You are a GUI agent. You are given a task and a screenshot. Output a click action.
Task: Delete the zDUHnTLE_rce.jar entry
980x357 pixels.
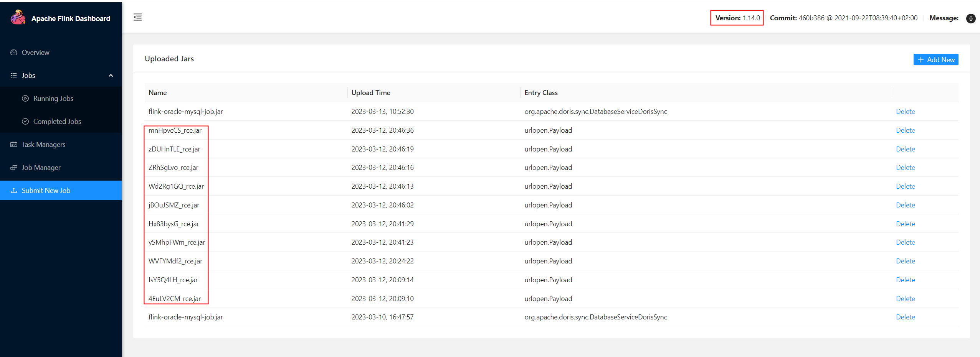coord(906,149)
